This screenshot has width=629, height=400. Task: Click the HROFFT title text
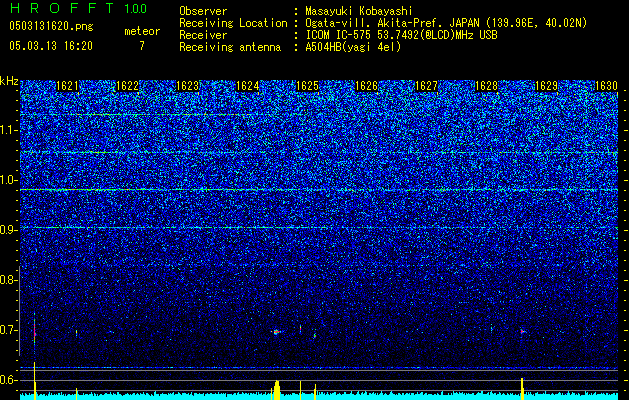(62, 8)
